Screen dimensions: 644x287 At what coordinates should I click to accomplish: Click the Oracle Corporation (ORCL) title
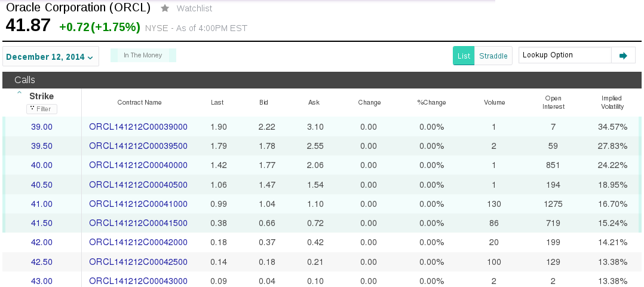click(x=78, y=8)
